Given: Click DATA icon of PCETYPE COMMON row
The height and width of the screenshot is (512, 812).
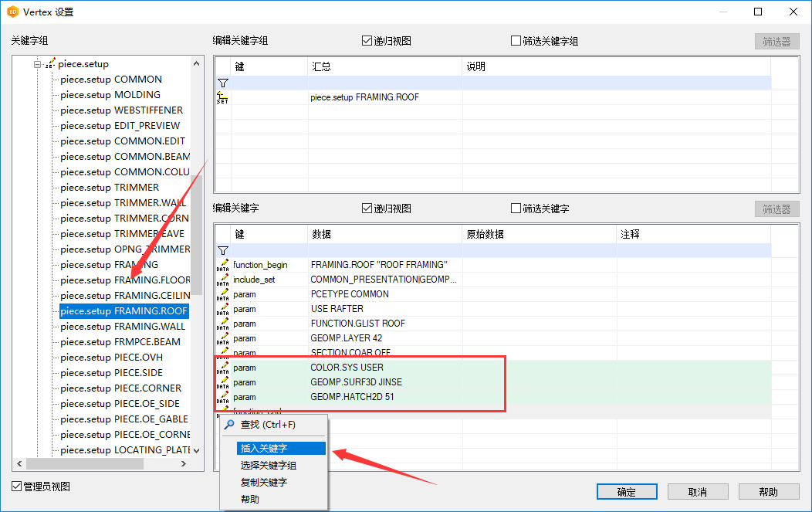Looking at the screenshot, I should click(222, 294).
